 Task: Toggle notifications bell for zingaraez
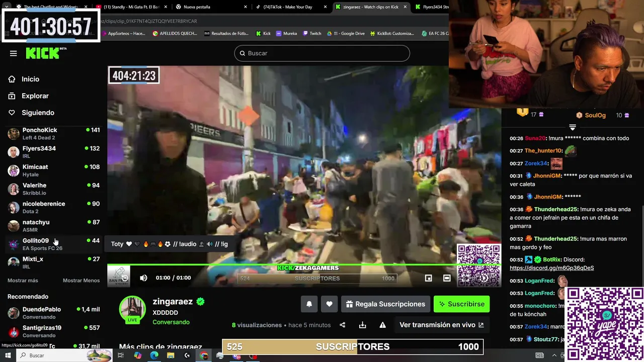309,304
